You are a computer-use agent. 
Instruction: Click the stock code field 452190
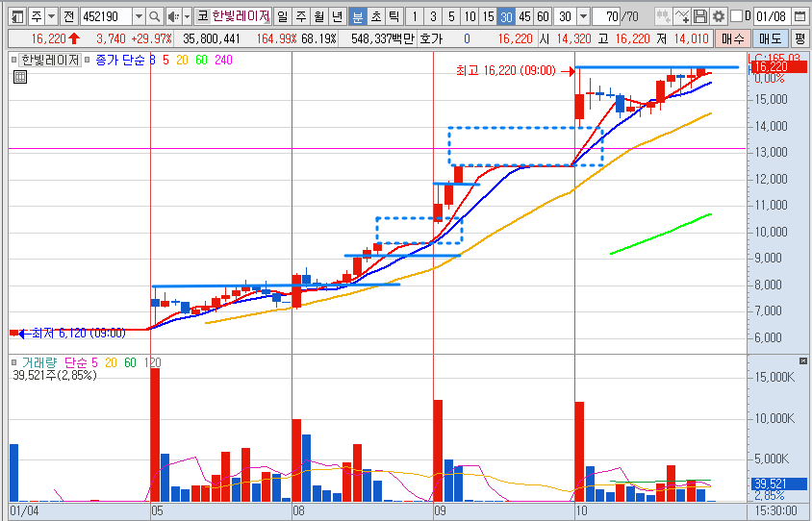click(x=106, y=16)
